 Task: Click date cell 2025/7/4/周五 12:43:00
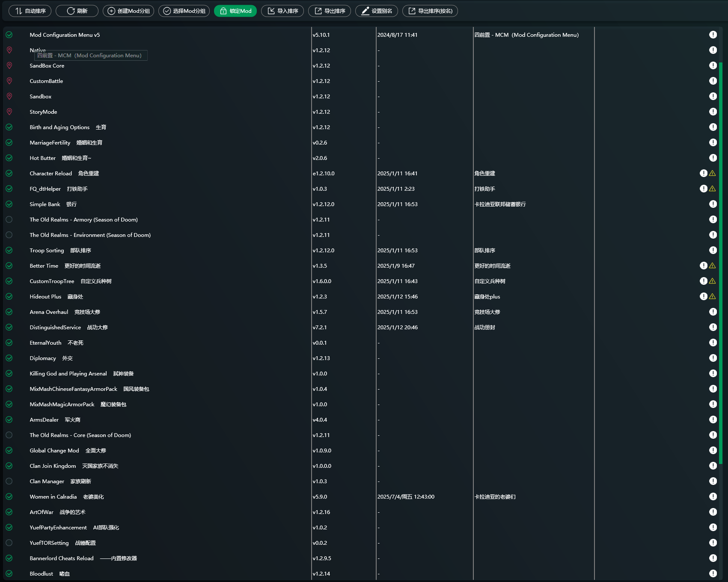point(406,497)
